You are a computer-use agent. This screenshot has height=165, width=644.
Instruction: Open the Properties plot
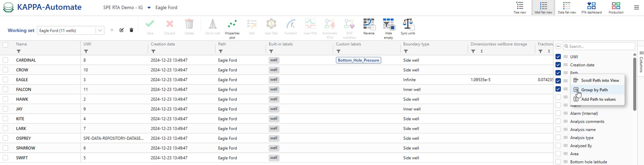point(232,29)
